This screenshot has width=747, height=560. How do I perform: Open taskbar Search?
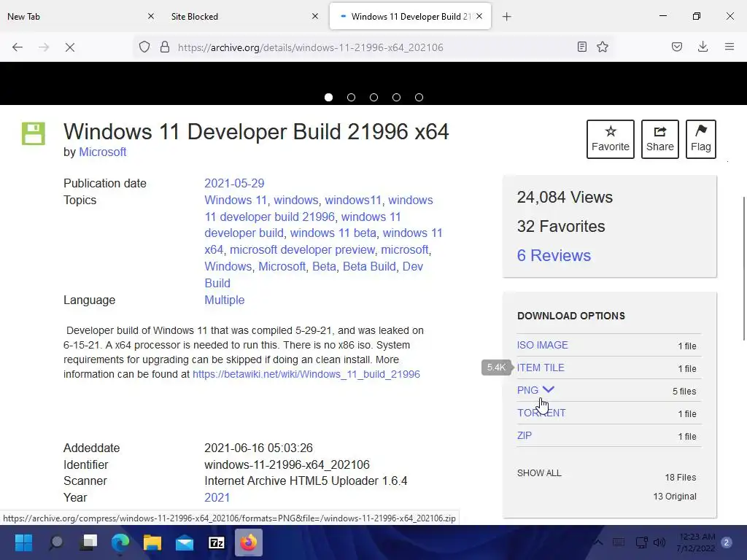click(x=56, y=542)
